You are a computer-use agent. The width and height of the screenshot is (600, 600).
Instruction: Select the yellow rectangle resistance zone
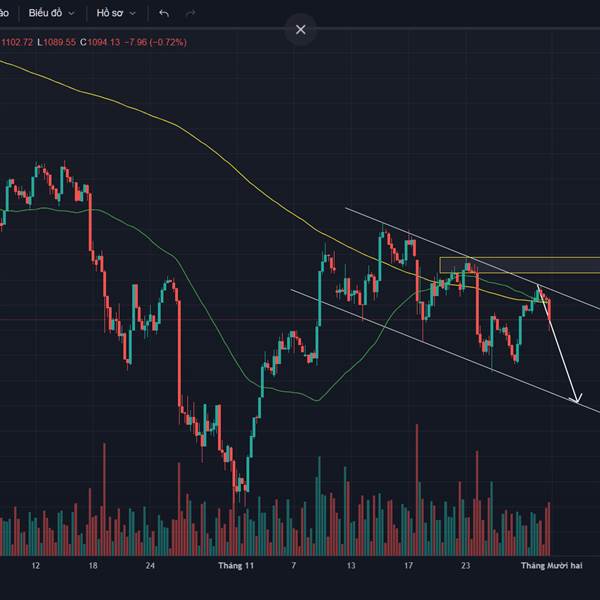pyautogui.click(x=520, y=265)
